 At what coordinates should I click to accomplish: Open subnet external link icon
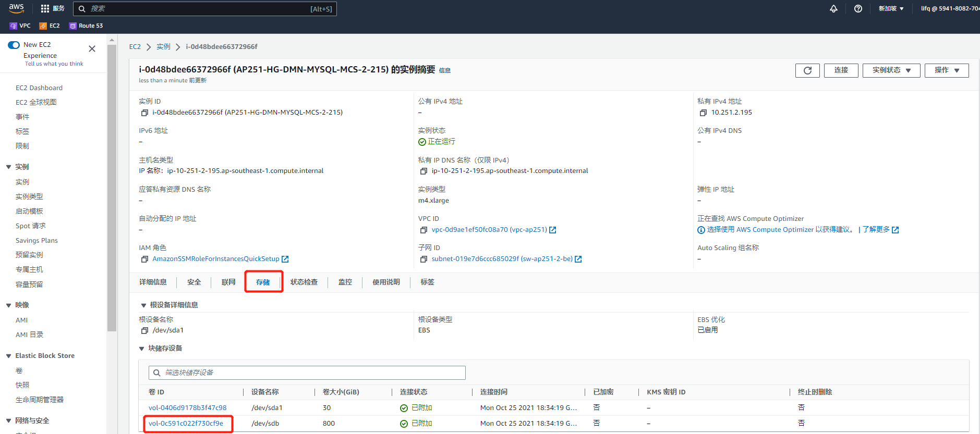578,259
